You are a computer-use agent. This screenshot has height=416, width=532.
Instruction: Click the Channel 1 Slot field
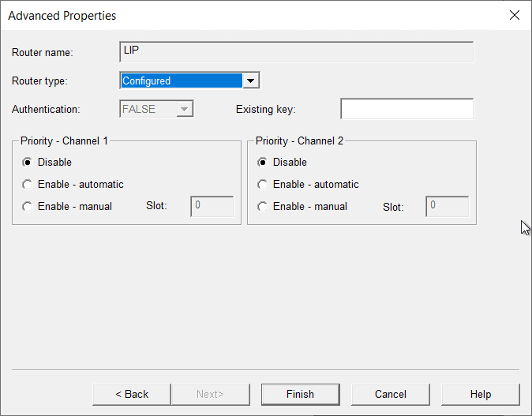pos(212,207)
